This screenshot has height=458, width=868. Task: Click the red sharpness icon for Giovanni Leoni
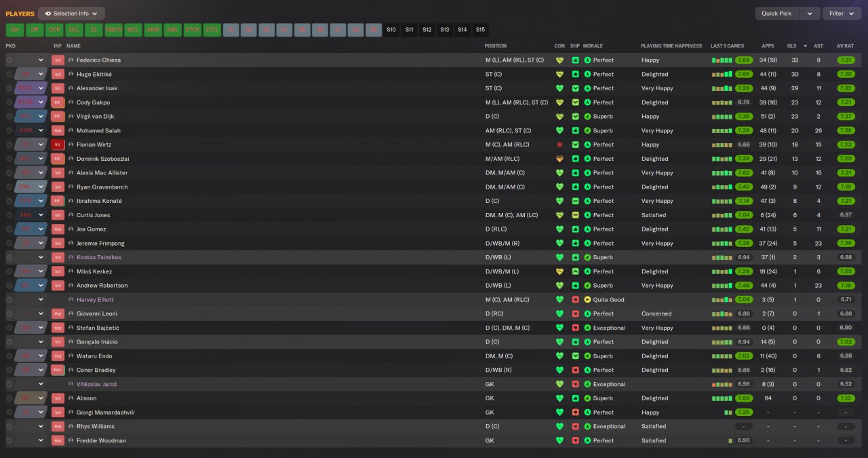tap(575, 313)
